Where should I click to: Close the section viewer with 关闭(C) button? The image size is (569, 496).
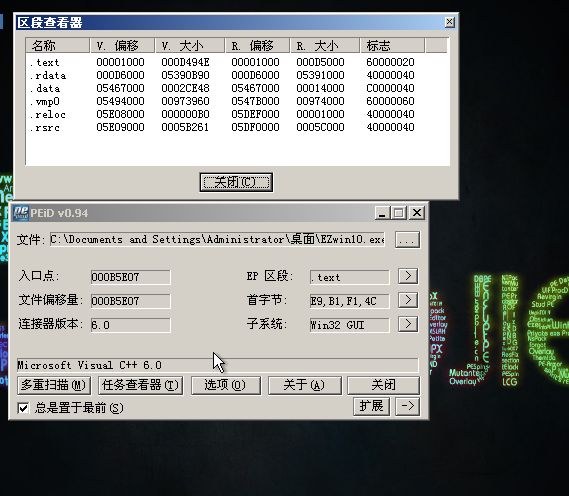[236, 182]
